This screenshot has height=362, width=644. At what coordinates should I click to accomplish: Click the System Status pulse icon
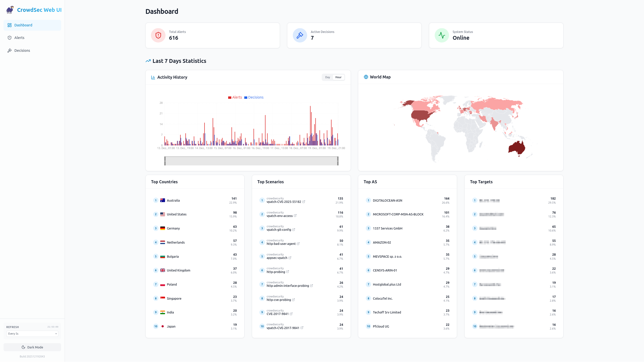click(x=442, y=35)
